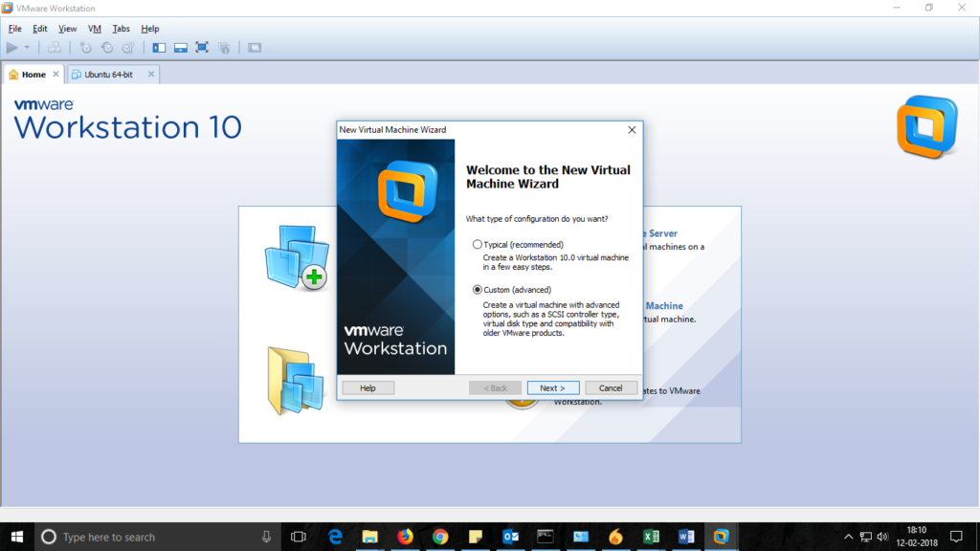The image size is (980, 551).
Task: Click the thumbnail bar toolbar icon
Action: pos(180,47)
